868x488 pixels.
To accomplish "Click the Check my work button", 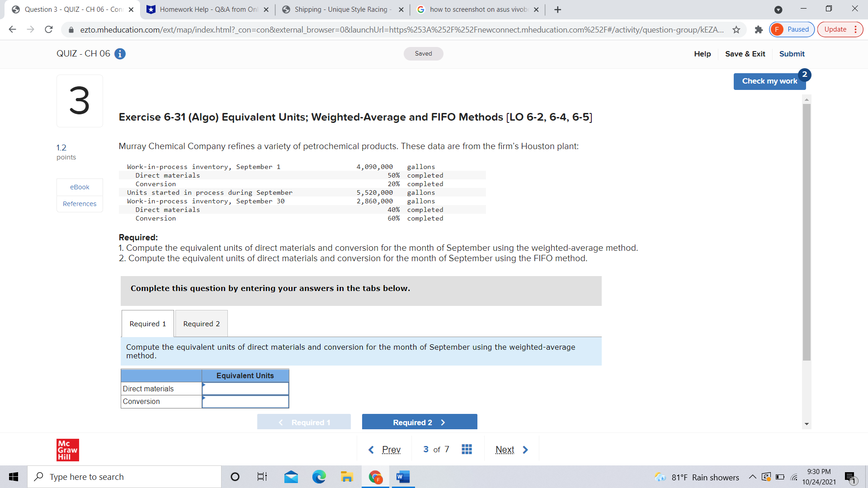I will [x=769, y=81].
